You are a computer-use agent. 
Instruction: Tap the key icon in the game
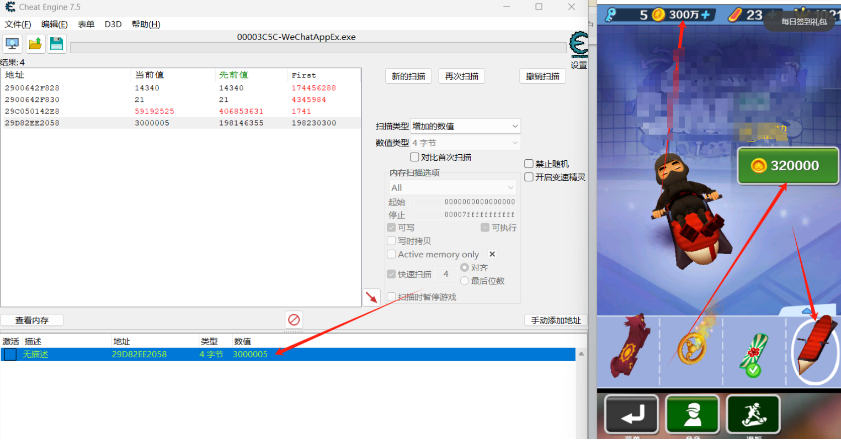point(611,14)
